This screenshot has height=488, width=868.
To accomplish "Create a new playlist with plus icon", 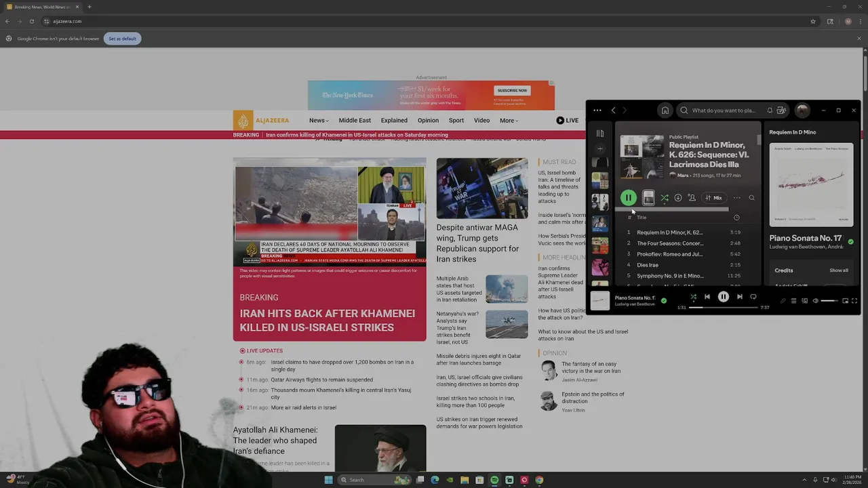I will tap(599, 148).
